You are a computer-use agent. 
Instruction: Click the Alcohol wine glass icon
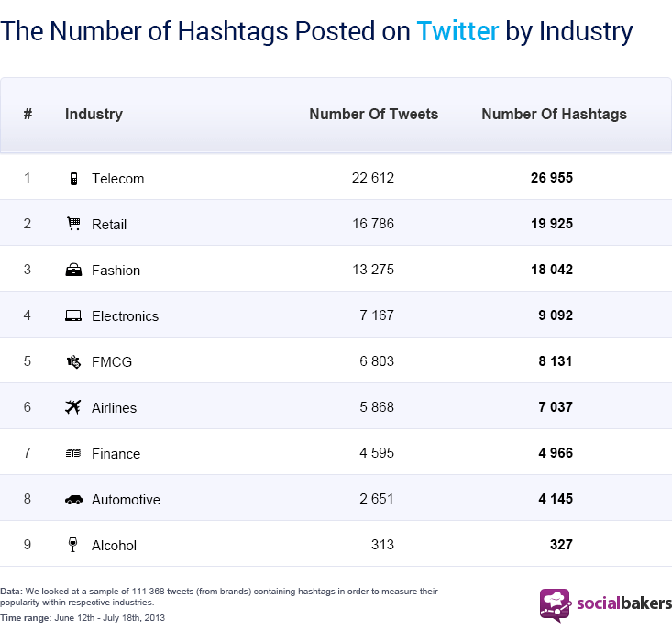tap(73, 545)
